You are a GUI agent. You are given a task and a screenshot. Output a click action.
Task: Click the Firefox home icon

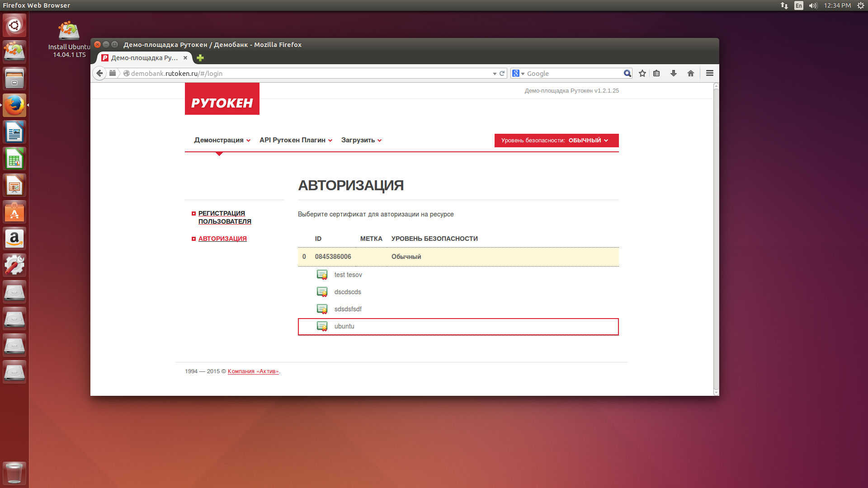click(690, 73)
